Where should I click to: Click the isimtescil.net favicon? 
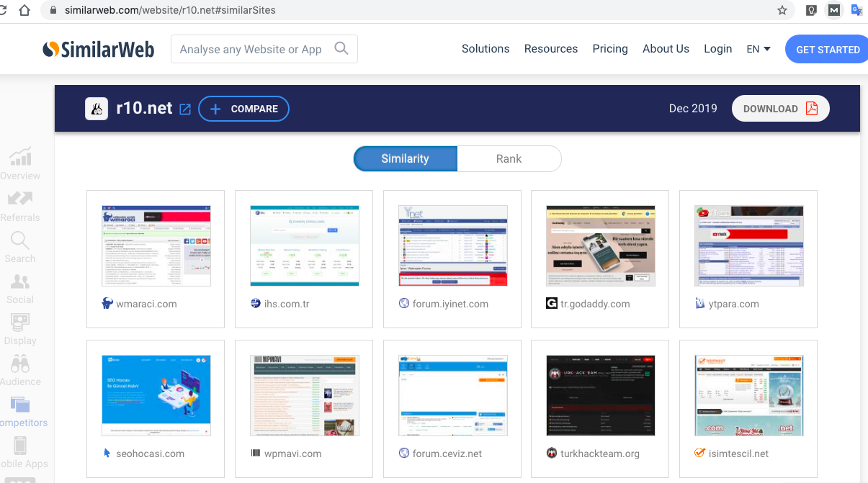click(699, 453)
